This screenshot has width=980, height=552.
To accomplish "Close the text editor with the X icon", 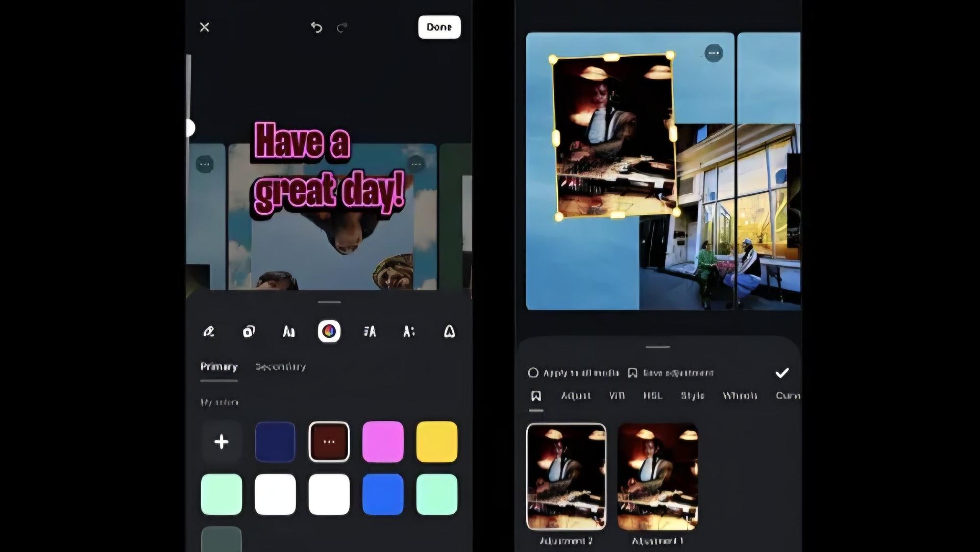I will (x=205, y=27).
